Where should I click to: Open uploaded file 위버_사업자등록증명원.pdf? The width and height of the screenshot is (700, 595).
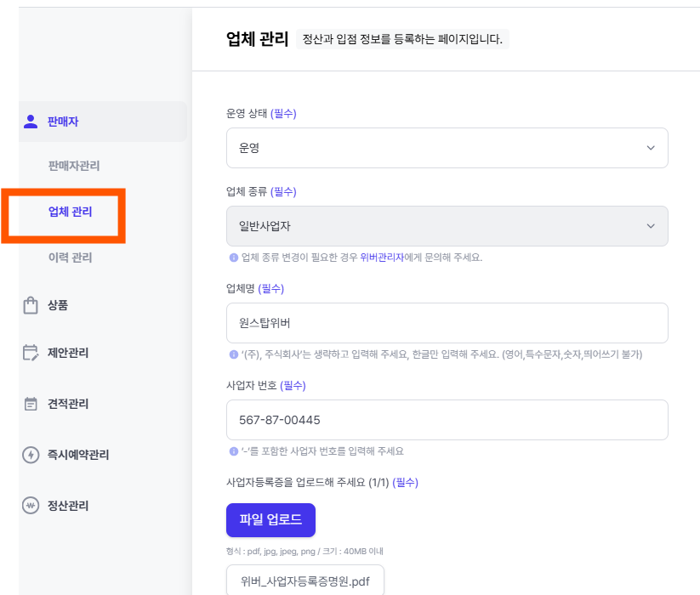point(304,581)
